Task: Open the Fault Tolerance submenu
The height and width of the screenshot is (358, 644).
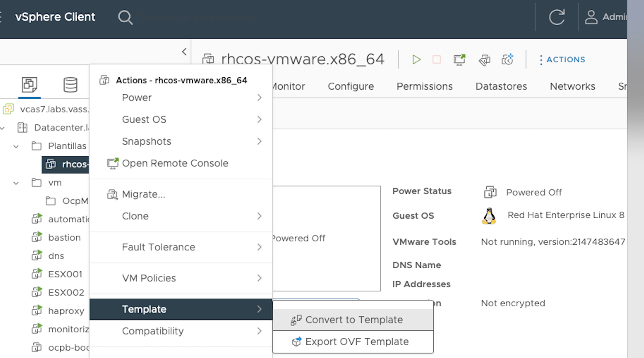Action: [181, 247]
